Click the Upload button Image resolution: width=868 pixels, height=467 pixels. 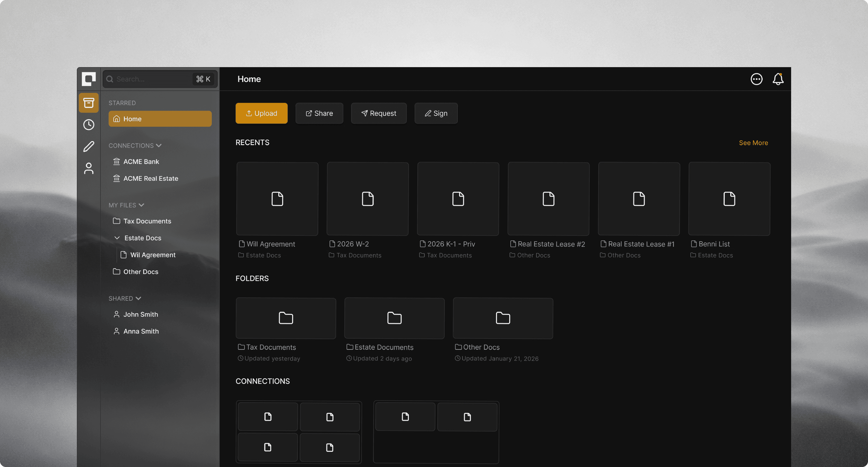pyautogui.click(x=261, y=113)
